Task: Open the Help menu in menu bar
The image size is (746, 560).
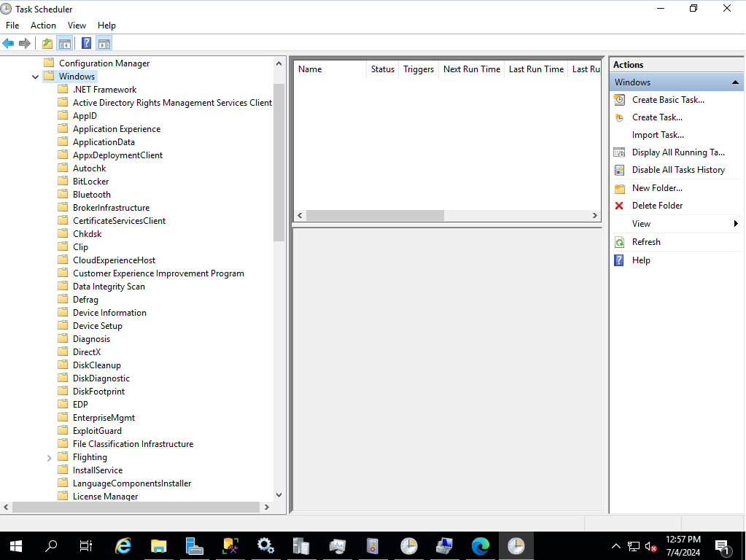Action: pyautogui.click(x=106, y=26)
